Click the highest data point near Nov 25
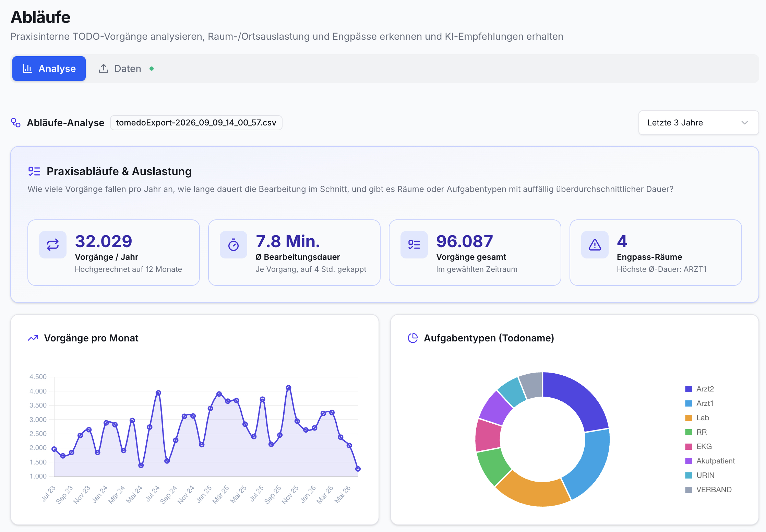 tap(289, 388)
